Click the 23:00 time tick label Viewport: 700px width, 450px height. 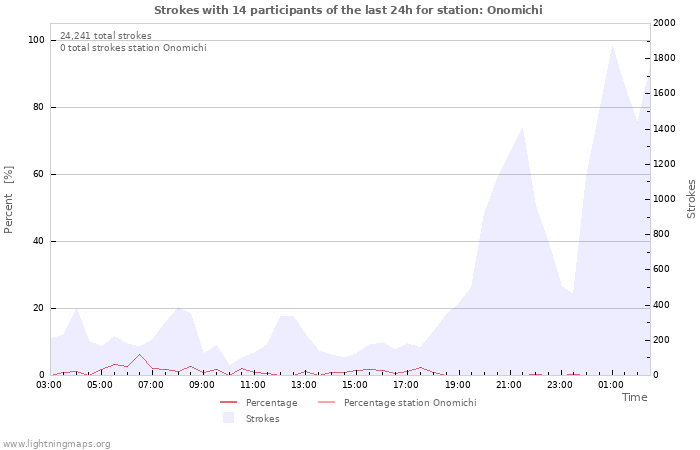560,385
